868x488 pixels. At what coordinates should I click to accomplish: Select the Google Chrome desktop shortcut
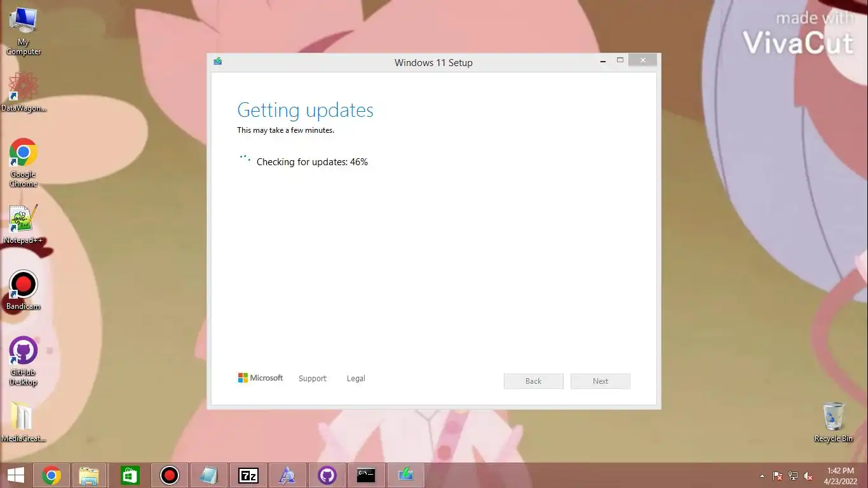[x=24, y=163]
